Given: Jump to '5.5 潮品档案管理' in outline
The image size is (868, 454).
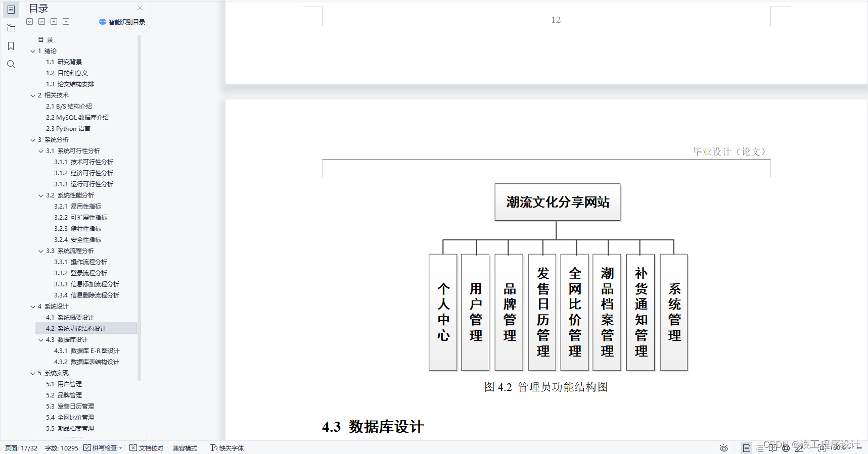Looking at the screenshot, I should tap(70, 428).
